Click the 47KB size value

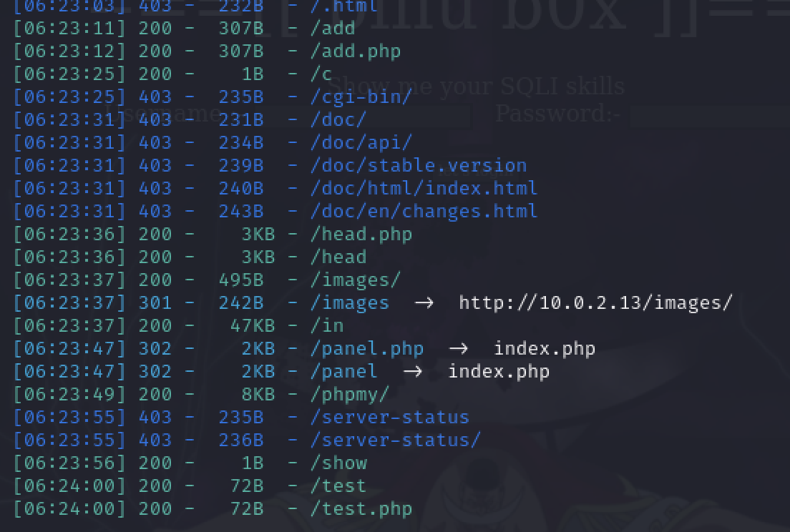click(253, 325)
